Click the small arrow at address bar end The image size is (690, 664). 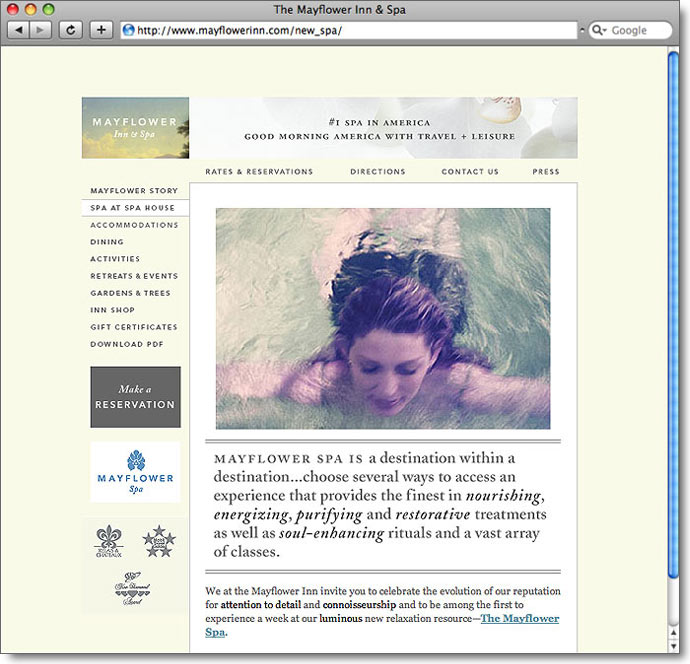pos(582,30)
